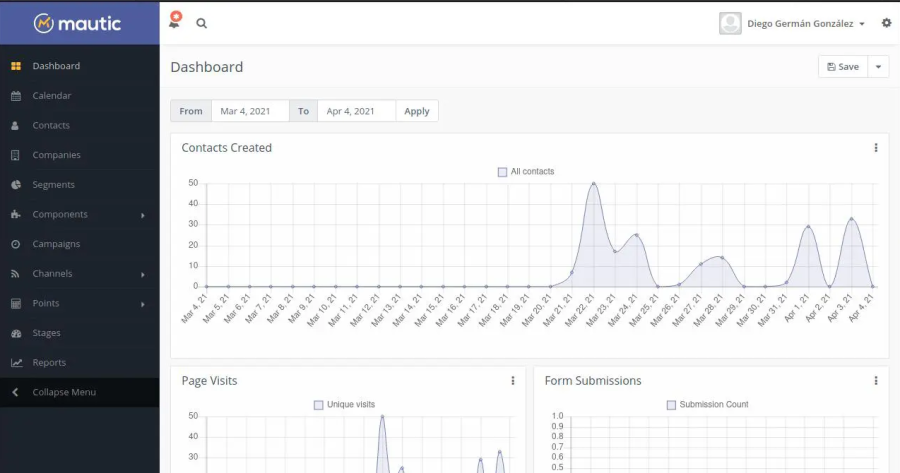Click the Calendar icon in sidebar

[x=16, y=96]
